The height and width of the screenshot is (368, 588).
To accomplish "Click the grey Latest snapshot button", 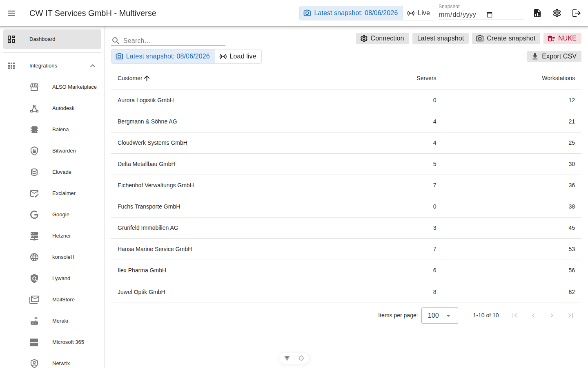I will [441, 38].
